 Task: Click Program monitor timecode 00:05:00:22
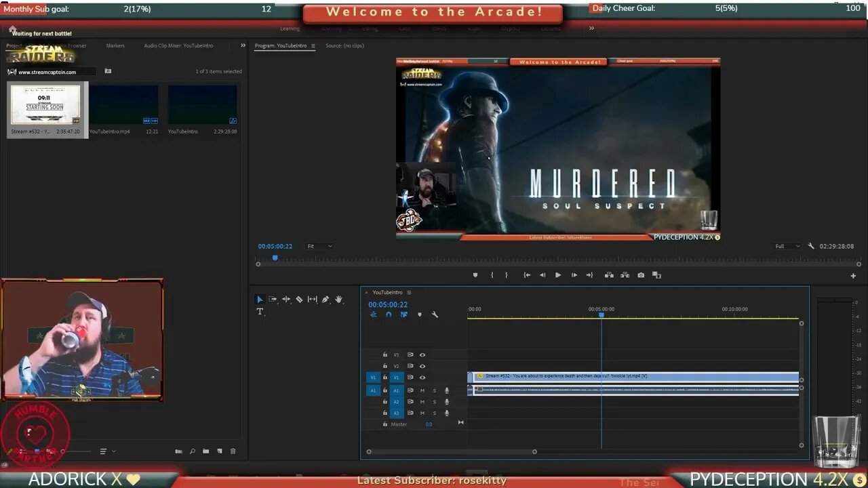[x=275, y=246]
